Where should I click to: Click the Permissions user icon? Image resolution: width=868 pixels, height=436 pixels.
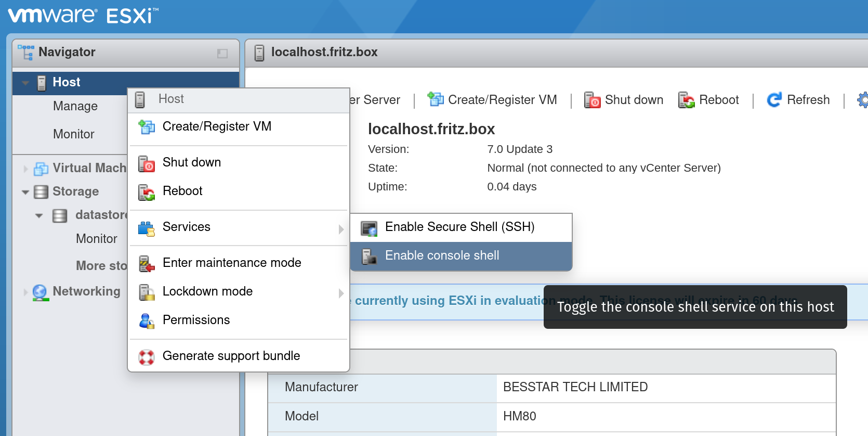(x=147, y=320)
